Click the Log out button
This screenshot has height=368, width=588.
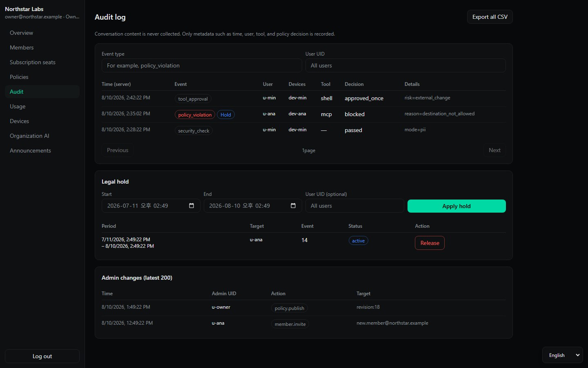click(x=42, y=356)
